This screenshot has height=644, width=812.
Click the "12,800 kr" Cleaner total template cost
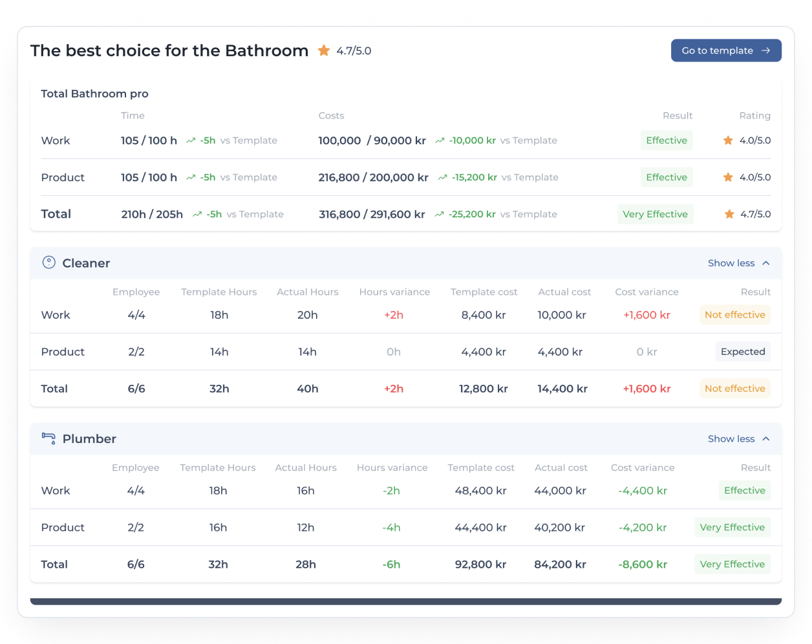click(484, 389)
